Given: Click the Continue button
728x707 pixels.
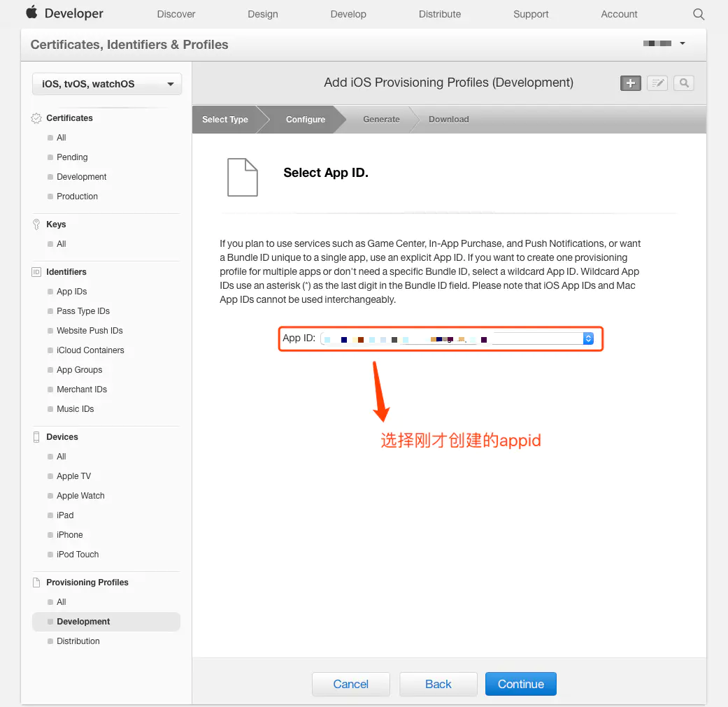Looking at the screenshot, I should [520, 684].
